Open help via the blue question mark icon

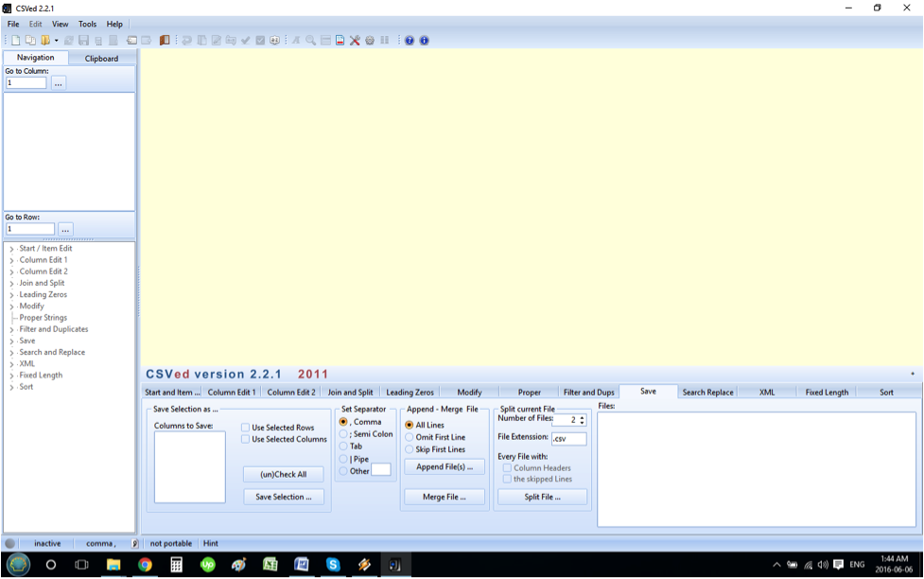[410, 40]
